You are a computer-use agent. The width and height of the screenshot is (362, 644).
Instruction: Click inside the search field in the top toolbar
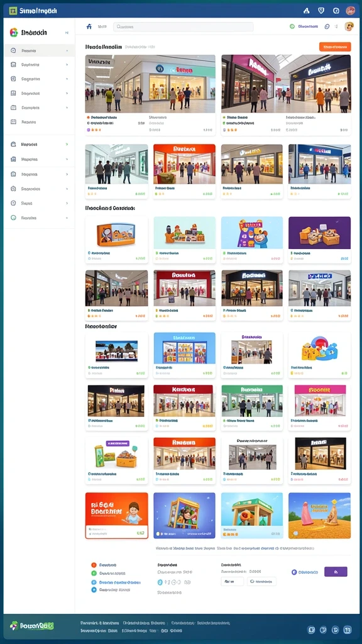click(x=183, y=26)
